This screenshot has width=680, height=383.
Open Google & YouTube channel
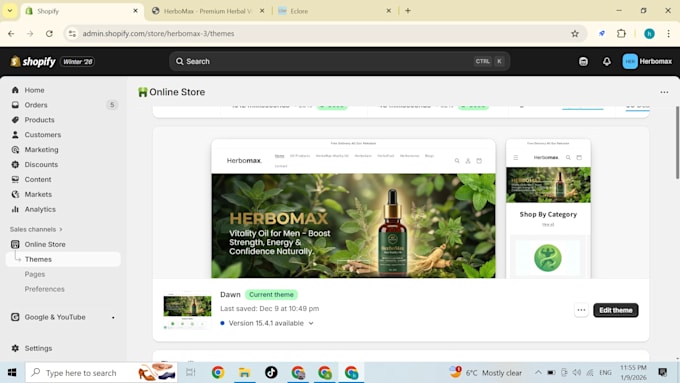[55, 317]
